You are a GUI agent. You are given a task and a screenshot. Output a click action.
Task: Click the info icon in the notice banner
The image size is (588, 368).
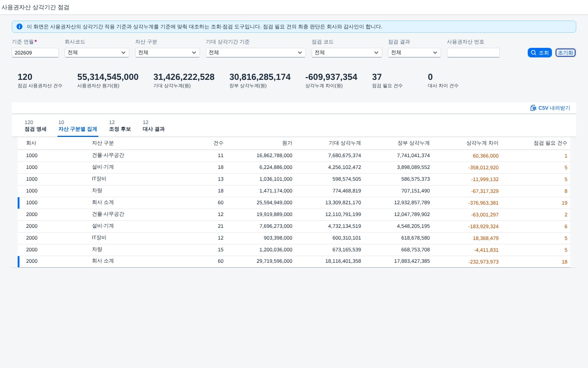(19, 26)
